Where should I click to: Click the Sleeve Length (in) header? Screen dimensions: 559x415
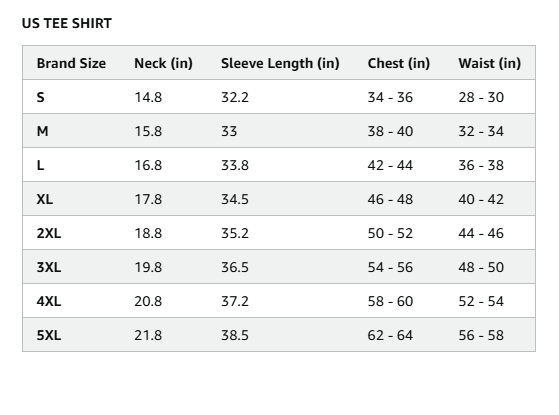click(x=280, y=63)
